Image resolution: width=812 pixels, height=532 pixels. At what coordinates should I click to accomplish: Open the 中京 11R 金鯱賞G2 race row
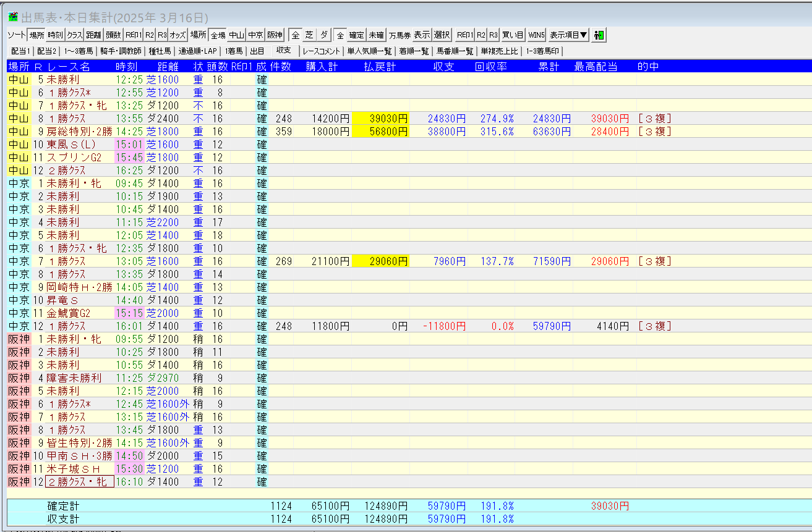tap(68, 313)
